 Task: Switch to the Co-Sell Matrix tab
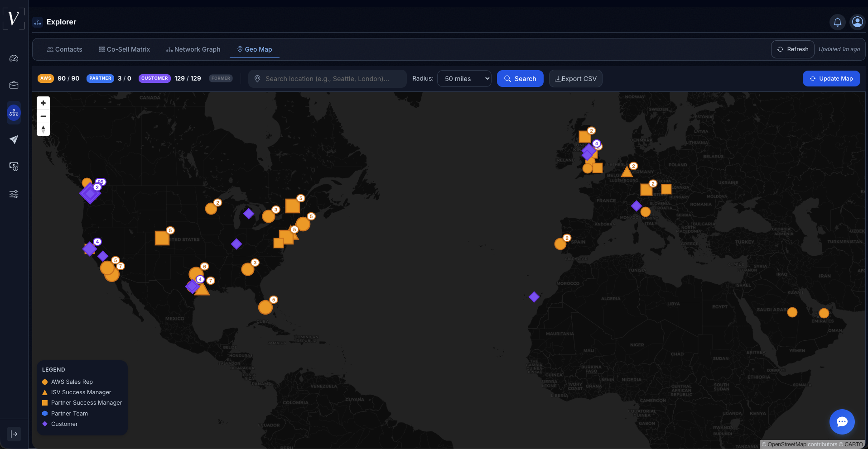125,49
